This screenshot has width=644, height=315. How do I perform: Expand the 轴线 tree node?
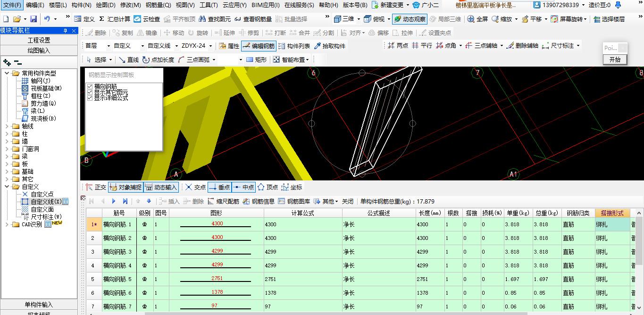click(x=7, y=126)
